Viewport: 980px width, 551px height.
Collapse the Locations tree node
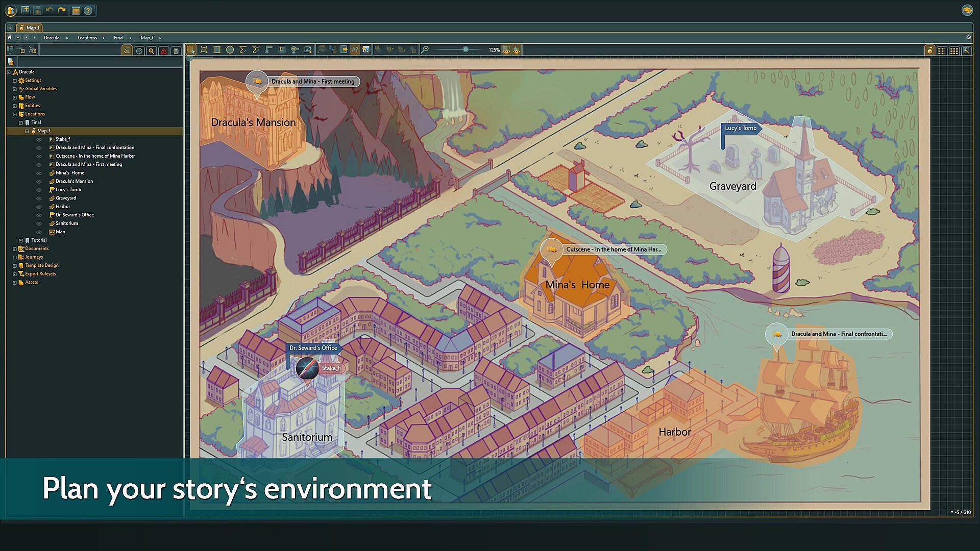click(x=15, y=114)
